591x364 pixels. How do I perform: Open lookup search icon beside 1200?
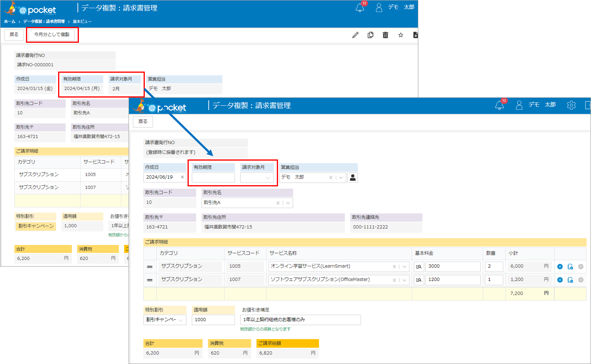tap(419, 280)
